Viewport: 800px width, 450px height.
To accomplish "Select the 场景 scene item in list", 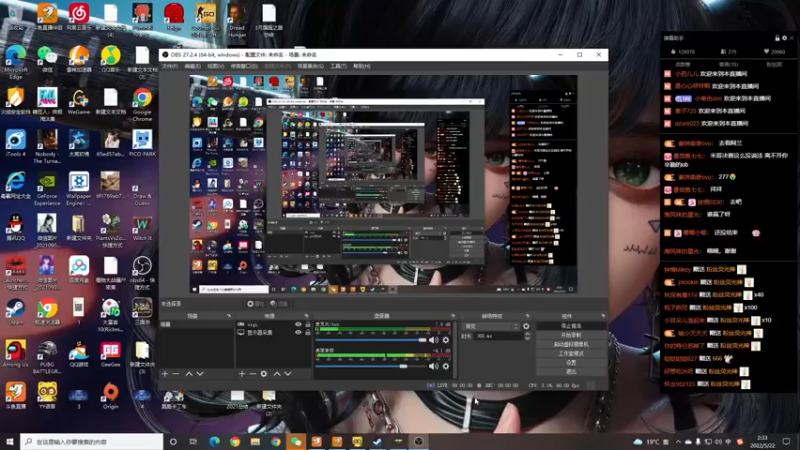I will [x=196, y=324].
